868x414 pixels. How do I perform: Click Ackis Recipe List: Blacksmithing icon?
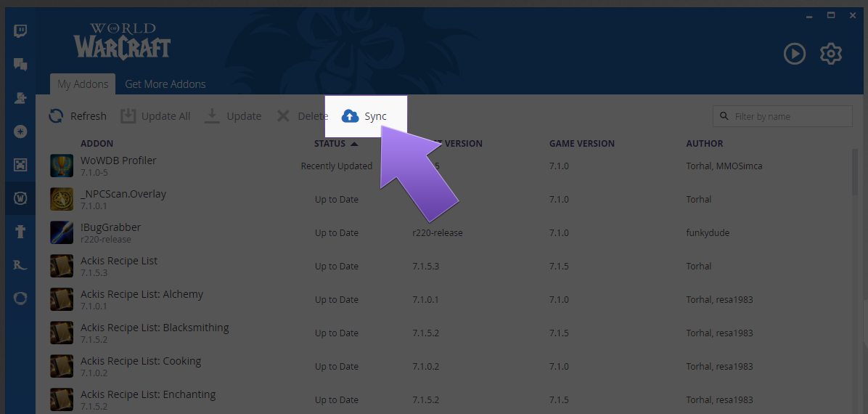tap(62, 333)
